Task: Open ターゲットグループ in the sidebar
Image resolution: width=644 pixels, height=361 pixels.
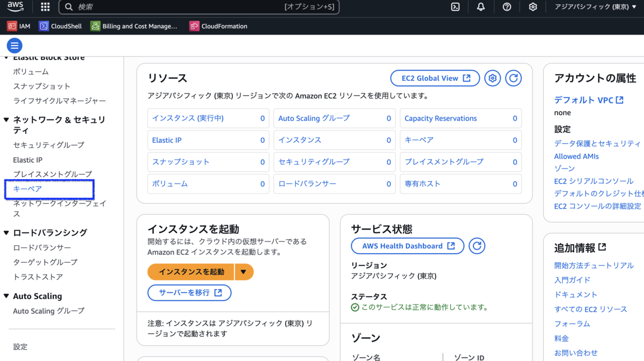Action: (45, 262)
